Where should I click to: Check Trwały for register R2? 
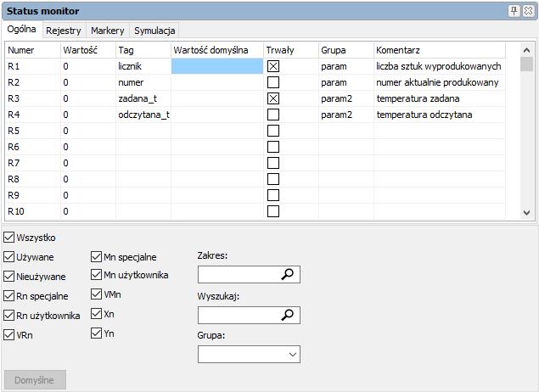coord(273,82)
